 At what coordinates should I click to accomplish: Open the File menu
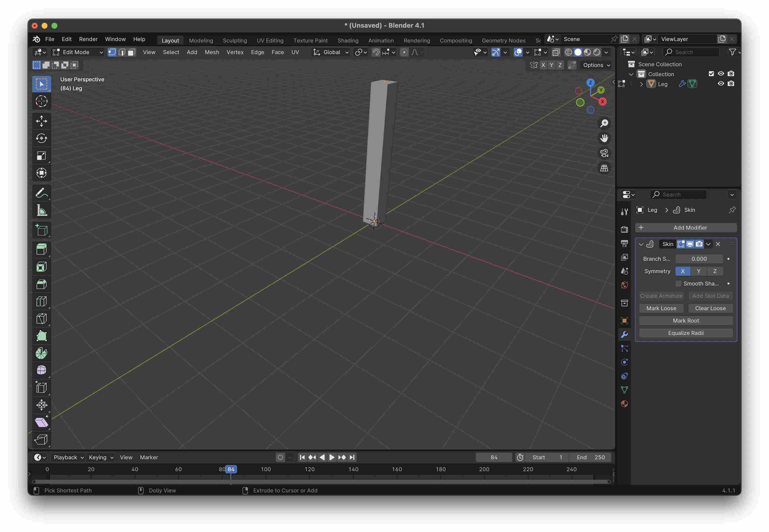[50, 39]
